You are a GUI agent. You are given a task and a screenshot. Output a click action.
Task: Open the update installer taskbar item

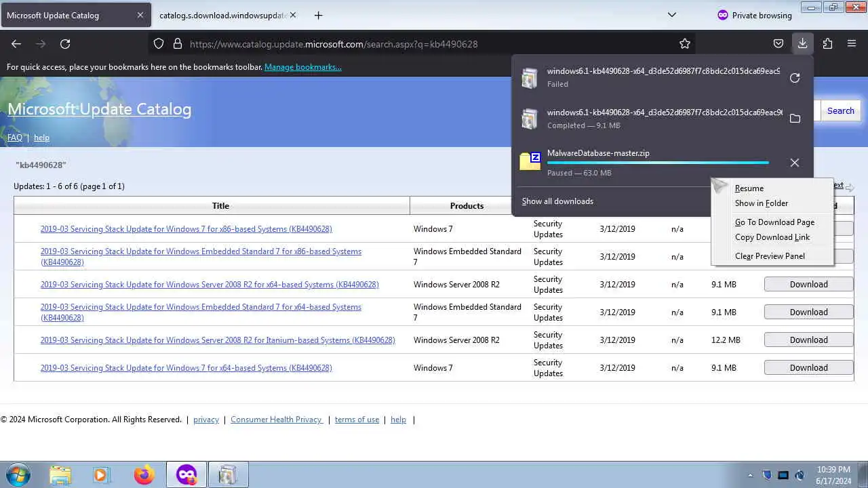point(228,474)
